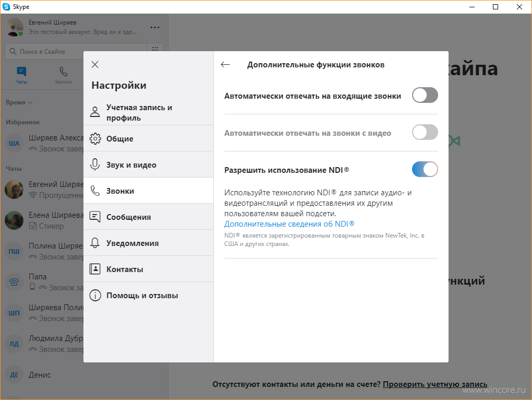Go back using the arrow icon

pos(225,65)
